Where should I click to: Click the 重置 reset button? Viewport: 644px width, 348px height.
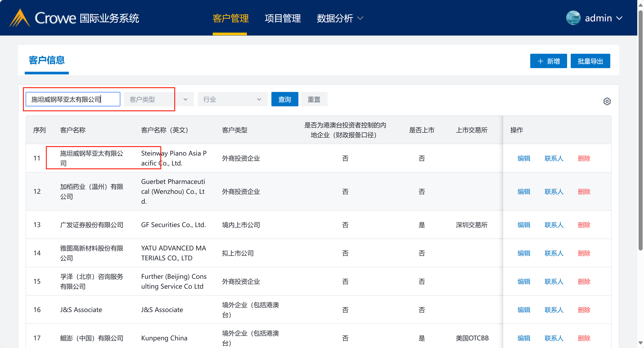313,100
